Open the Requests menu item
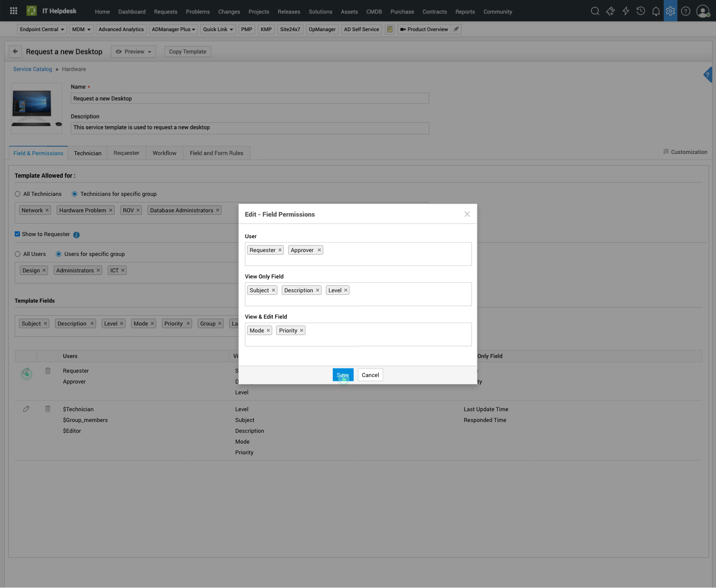Viewport: 716px width, 588px height. [166, 12]
